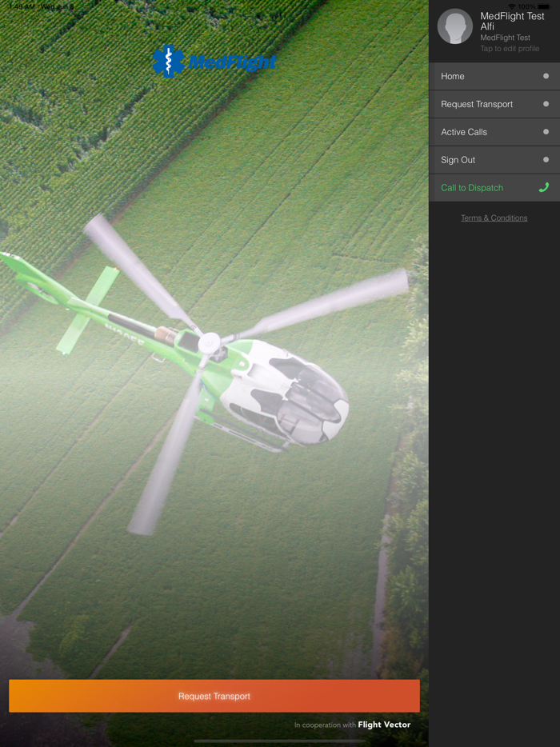Open the Terms & Conditions link

(494, 218)
